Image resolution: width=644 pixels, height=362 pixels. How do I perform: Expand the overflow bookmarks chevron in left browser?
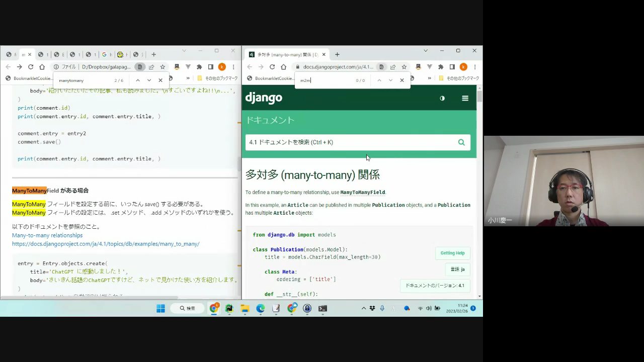(x=188, y=78)
